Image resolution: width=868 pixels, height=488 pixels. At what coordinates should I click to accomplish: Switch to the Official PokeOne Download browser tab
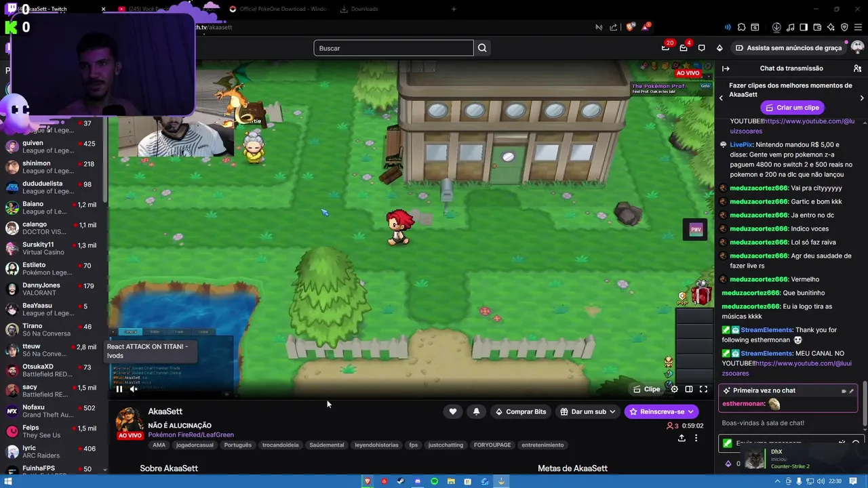point(278,9)
